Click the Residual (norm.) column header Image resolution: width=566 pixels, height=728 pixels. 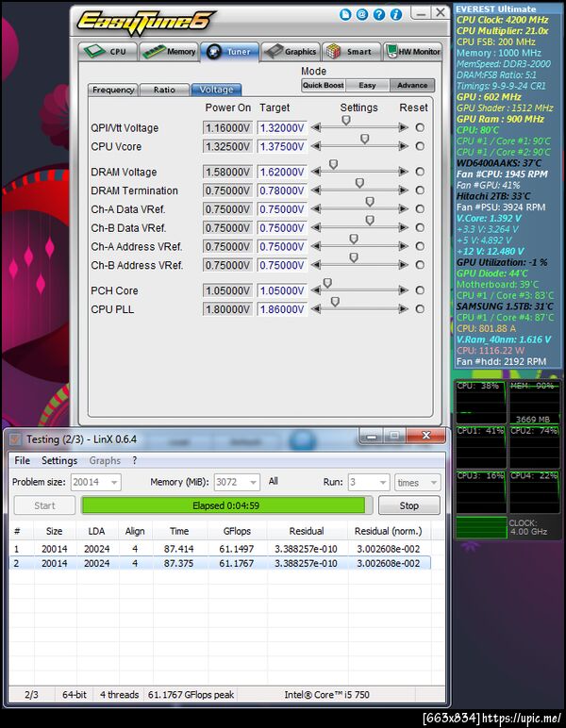coord(388,531)
